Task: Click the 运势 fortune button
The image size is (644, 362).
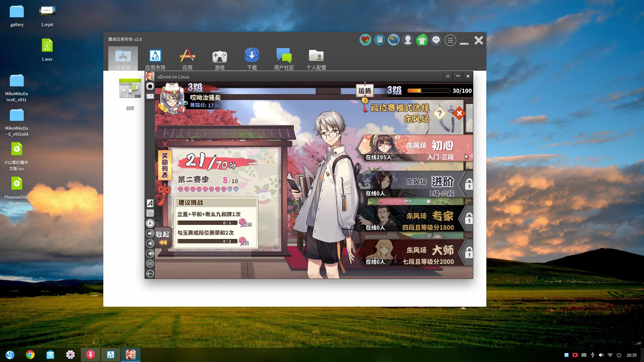Action: [364, 91]
